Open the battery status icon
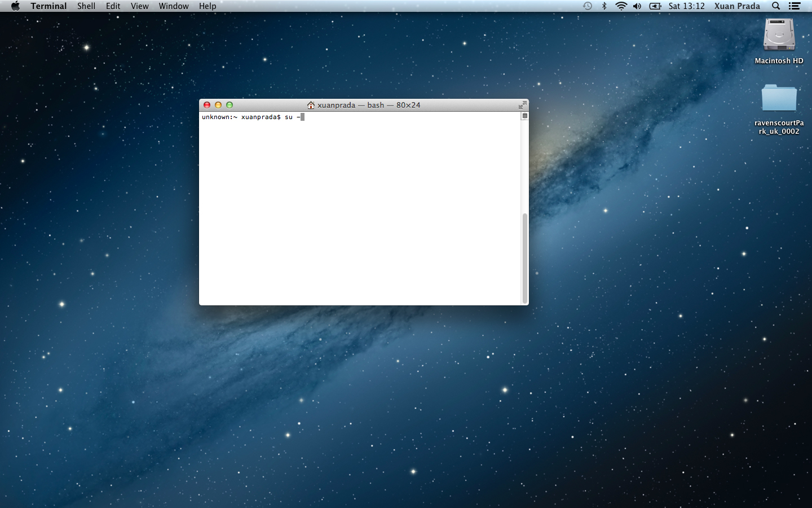Viewport: 812px width, 508px height. pyautogui.click(x=655, y=6)
